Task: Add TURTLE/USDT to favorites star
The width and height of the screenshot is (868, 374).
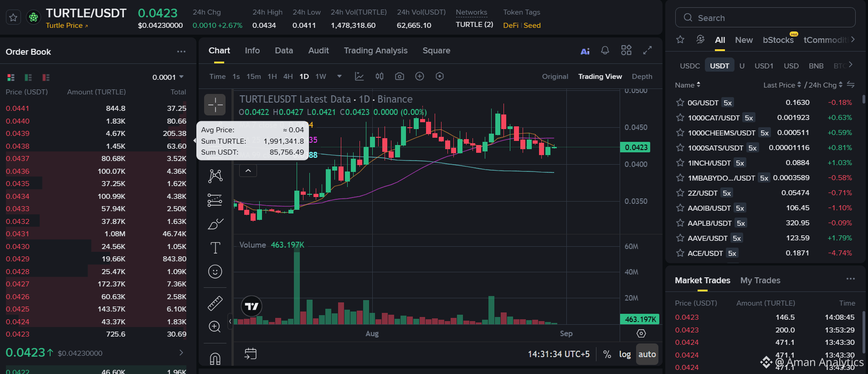Action: coord(13,18)
